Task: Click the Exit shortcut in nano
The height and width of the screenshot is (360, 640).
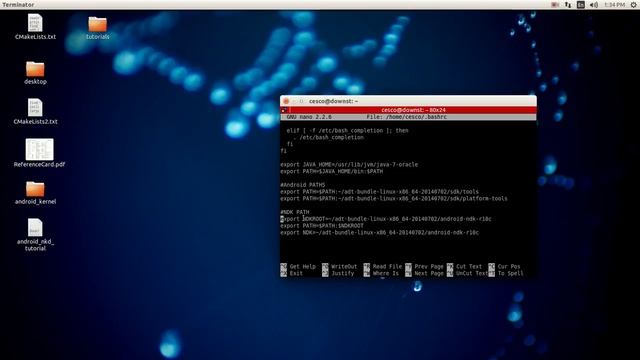Action: 292,273
